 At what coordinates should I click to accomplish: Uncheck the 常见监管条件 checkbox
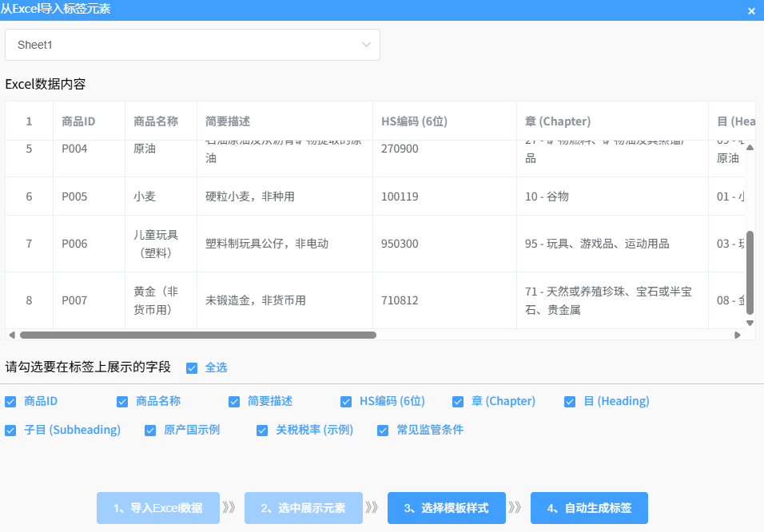383,431
